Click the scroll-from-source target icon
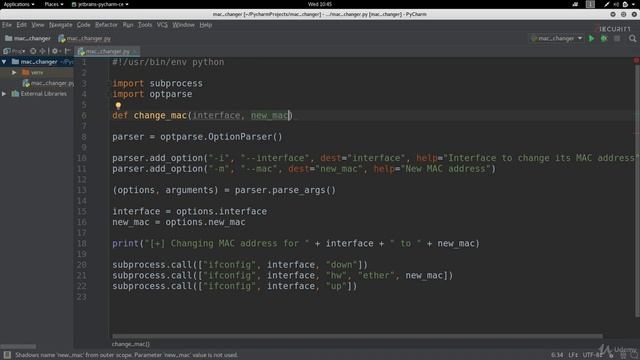Viewport: 640px width, 360px height. tap(33, 51)
